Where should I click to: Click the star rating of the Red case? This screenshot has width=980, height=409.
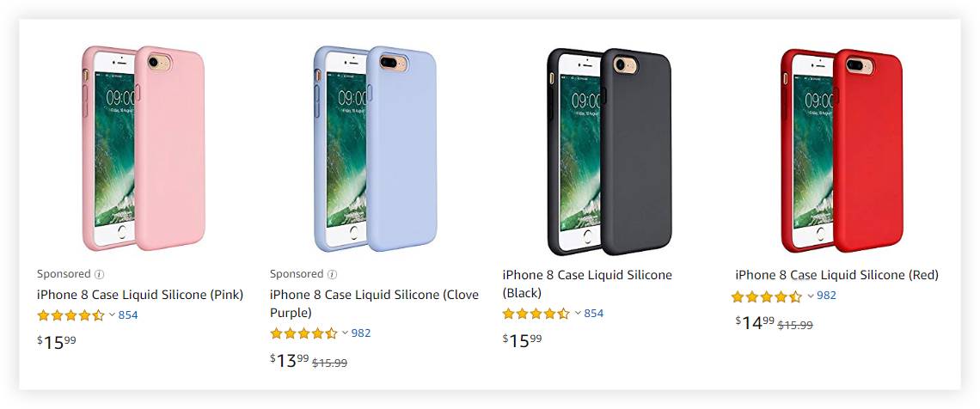point(766,296)
